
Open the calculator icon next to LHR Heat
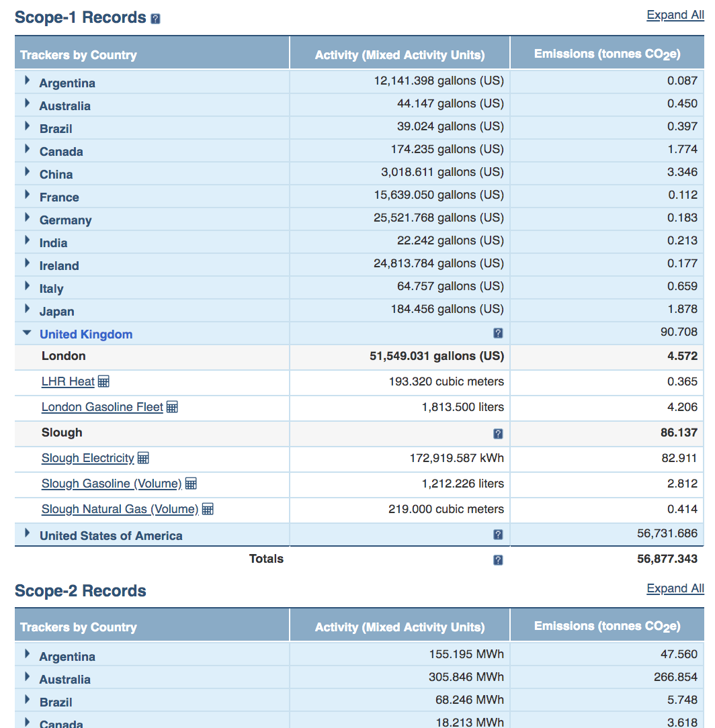tap(103, 381)
